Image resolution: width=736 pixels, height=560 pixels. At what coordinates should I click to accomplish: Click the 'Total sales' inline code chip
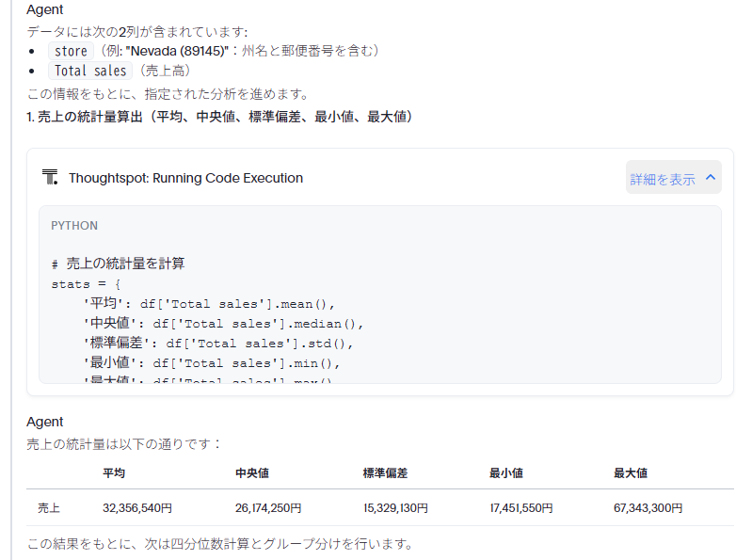click(x=90, y=71)
